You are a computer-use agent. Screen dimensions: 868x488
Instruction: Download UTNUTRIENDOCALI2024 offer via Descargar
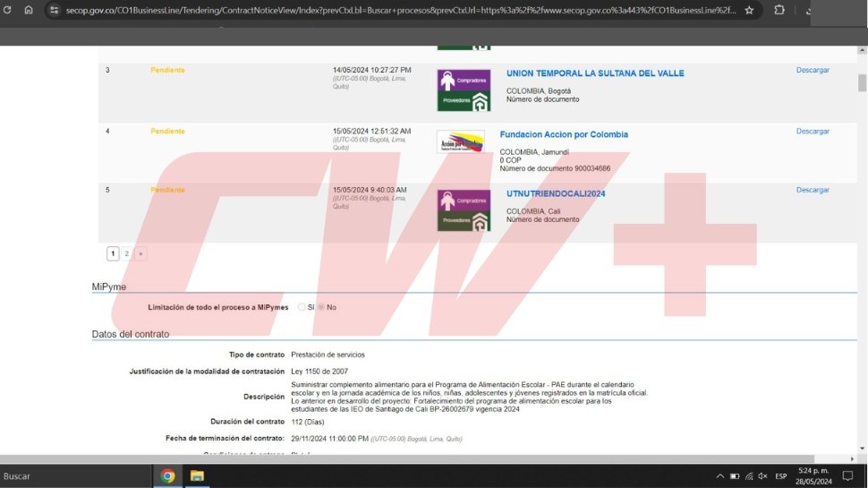tap(813, 190)
